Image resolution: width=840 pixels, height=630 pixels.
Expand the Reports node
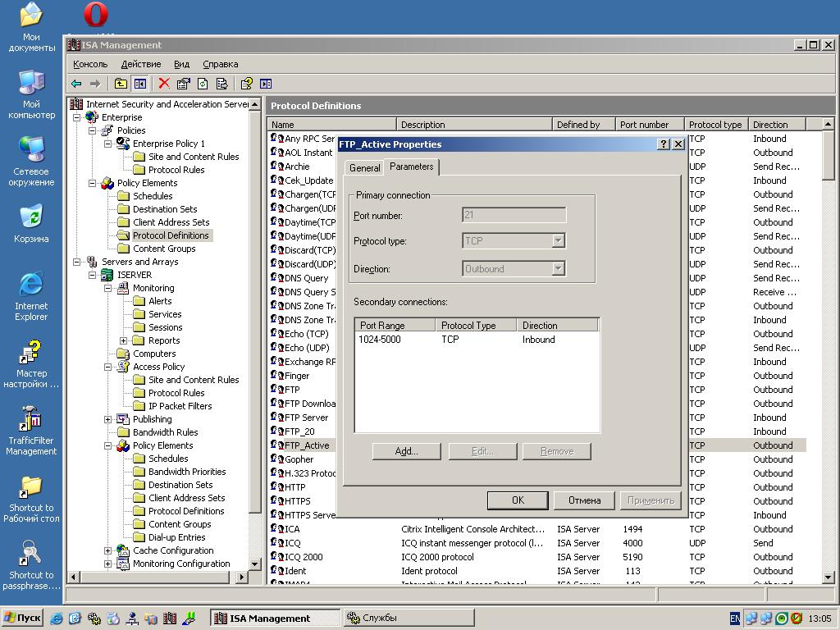coord(123,340)
